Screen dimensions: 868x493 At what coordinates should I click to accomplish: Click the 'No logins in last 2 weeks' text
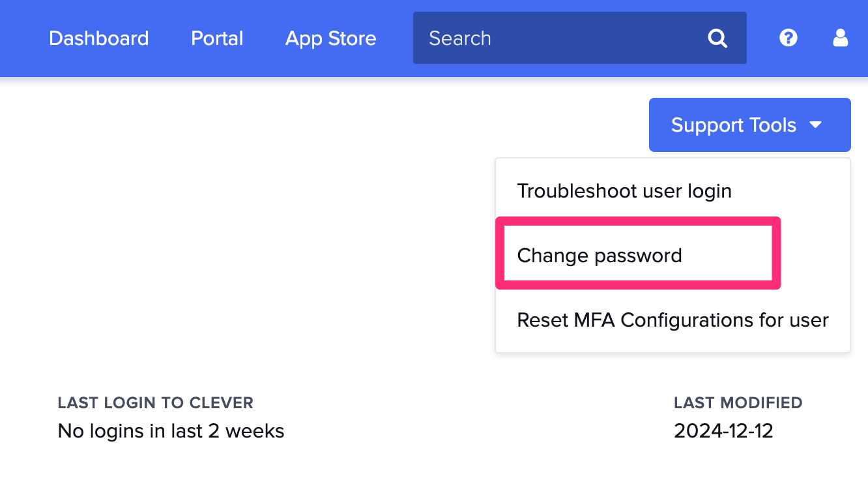pos(171,431)
